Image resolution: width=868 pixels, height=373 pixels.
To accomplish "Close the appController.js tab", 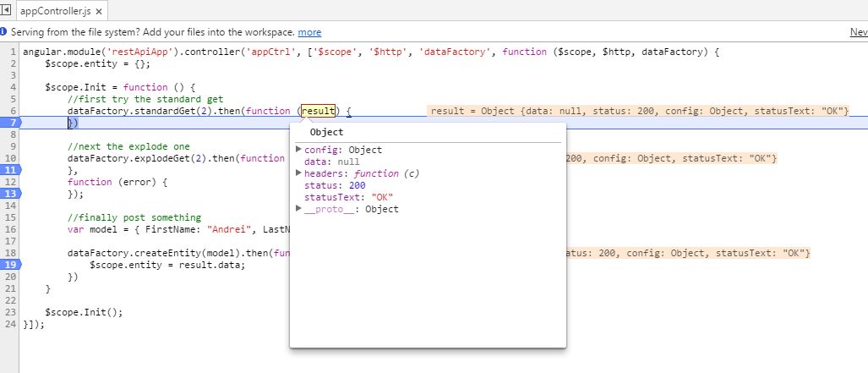I will pyautogui.click(x=99, y=13).
